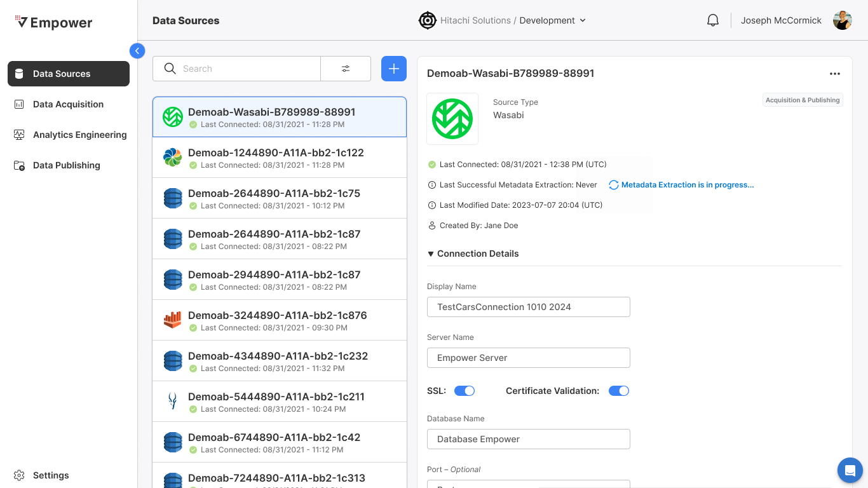Click the metadata extraction refresh icon

point(614,185)
